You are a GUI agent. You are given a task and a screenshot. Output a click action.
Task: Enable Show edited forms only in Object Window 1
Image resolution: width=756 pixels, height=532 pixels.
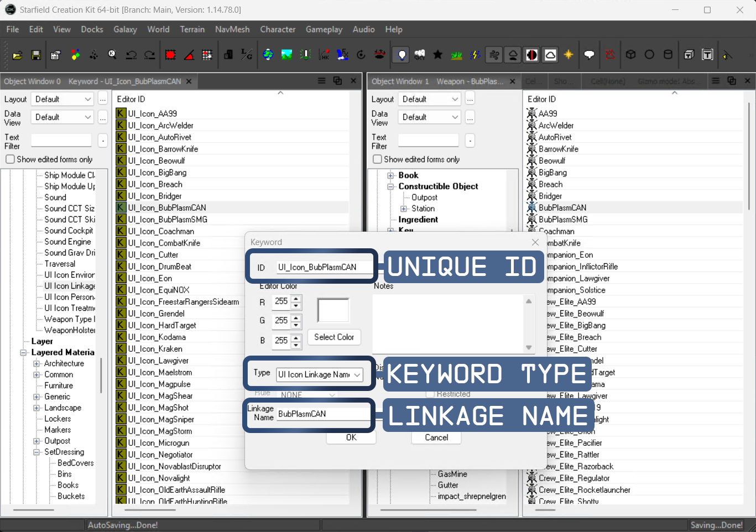pyautogui.click(x=377, y=159)
